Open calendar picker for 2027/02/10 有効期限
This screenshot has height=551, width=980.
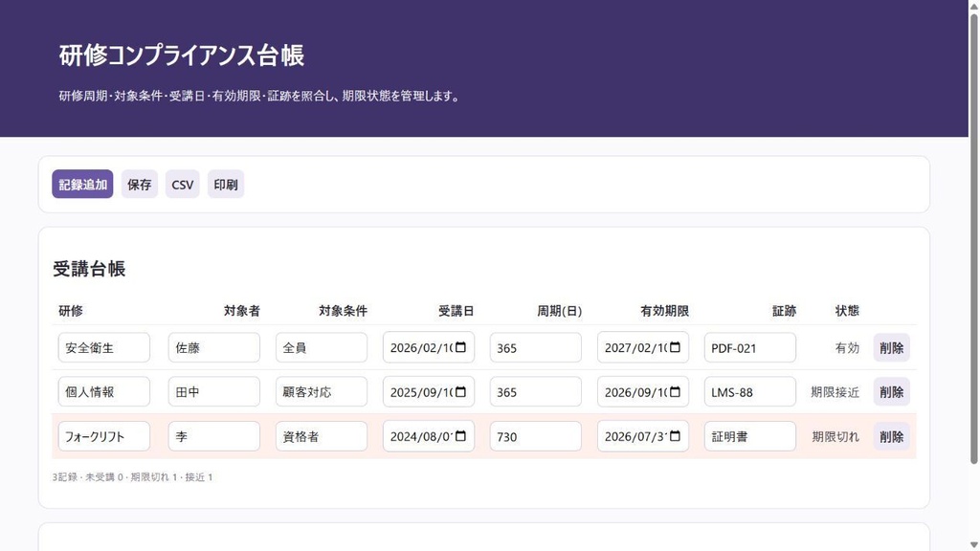click(675, 347)
